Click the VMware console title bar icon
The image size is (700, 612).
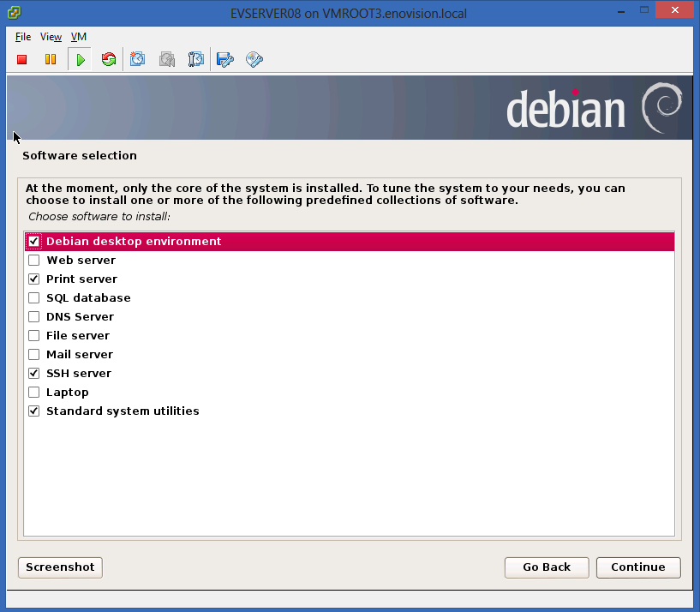click(x=15, y=13)
